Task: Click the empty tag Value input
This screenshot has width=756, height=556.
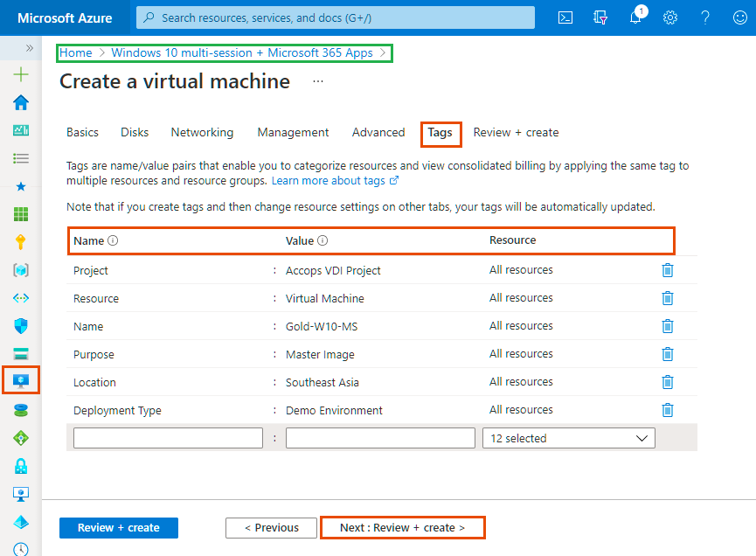Action: [380, 438]
